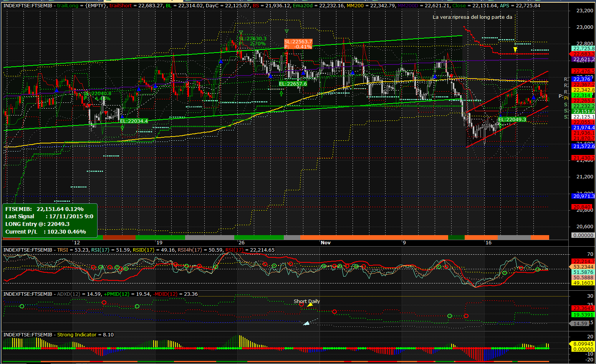Select the Nov month label on time axis
596x364 pixels.
point(326,242)
